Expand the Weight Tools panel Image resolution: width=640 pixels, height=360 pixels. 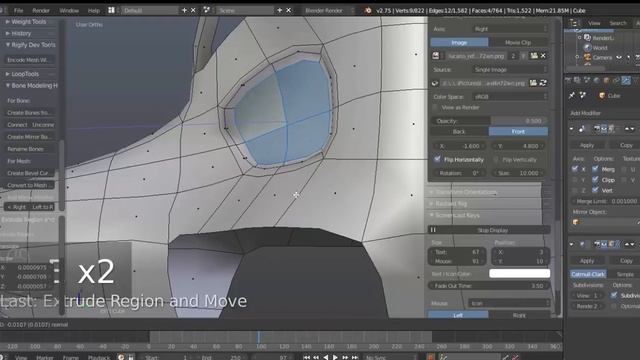tap(29, 22)
